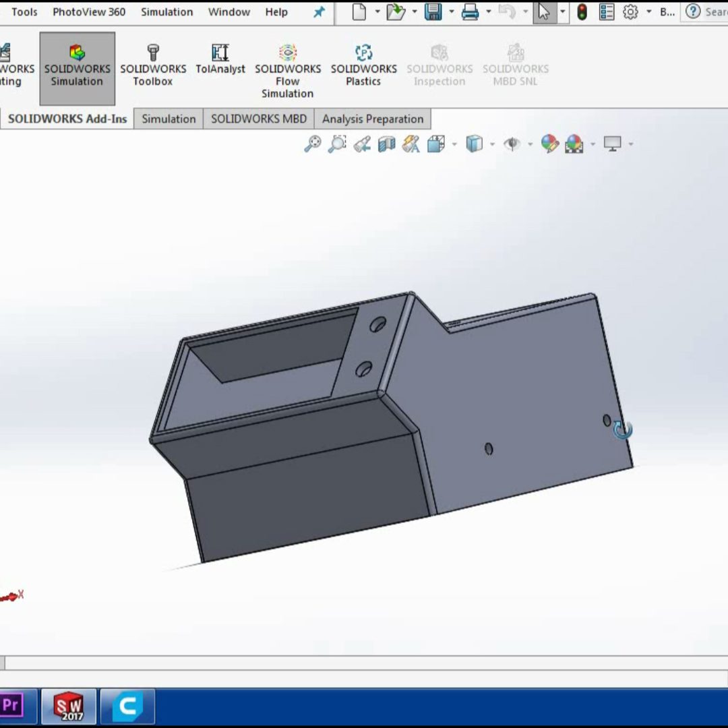Open the PhotoView 360 menu
This screenshot has height=728, width=728.
tap(89, 12)
